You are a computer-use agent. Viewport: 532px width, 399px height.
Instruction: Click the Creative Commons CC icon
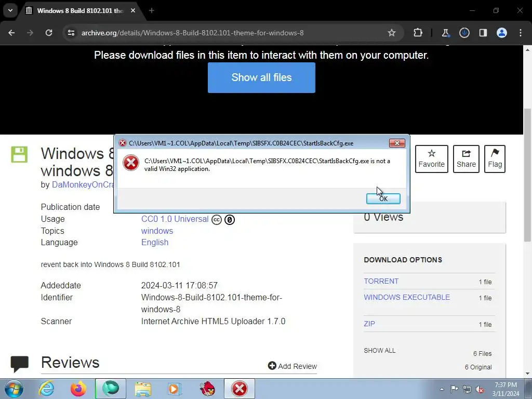[217, 220]
